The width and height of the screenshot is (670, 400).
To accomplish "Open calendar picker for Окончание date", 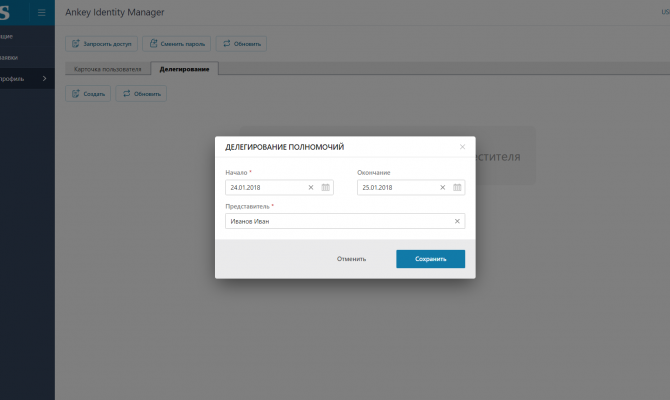I will click(457, 187).
